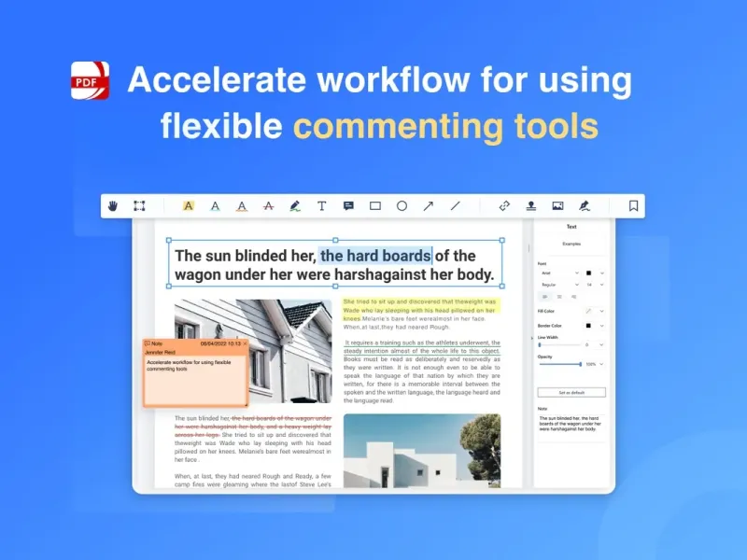Select the Arrow drawing tool

tap(429, 205)
